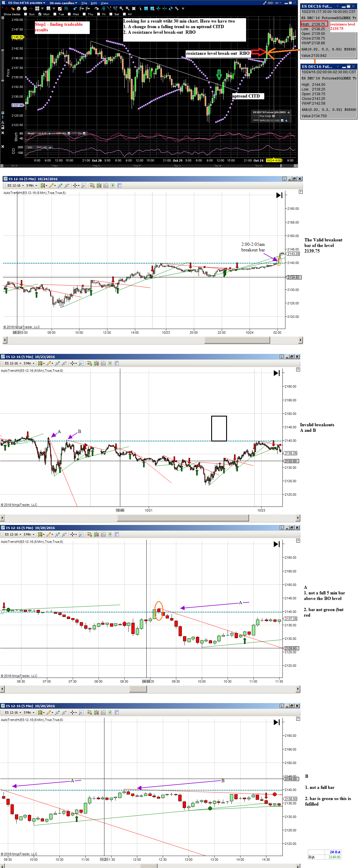Click the L link button in the 10/23/2016 chart title bar
The image size is (359, 868).
tap(282, 357)
